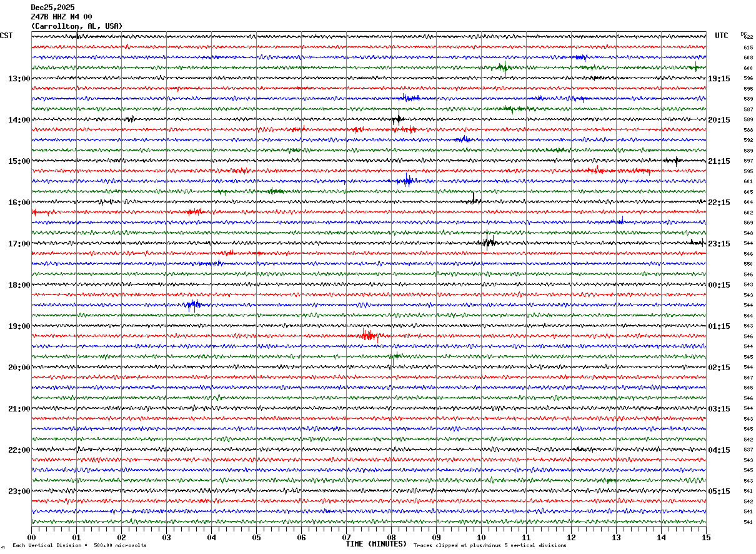Click the 00 minute tick label

coord(32,537)
